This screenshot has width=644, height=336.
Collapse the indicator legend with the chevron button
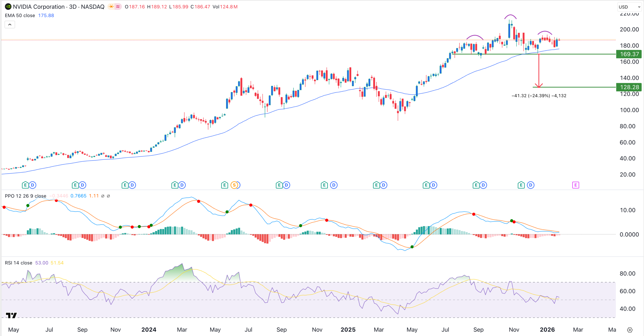tap(10, 24)
